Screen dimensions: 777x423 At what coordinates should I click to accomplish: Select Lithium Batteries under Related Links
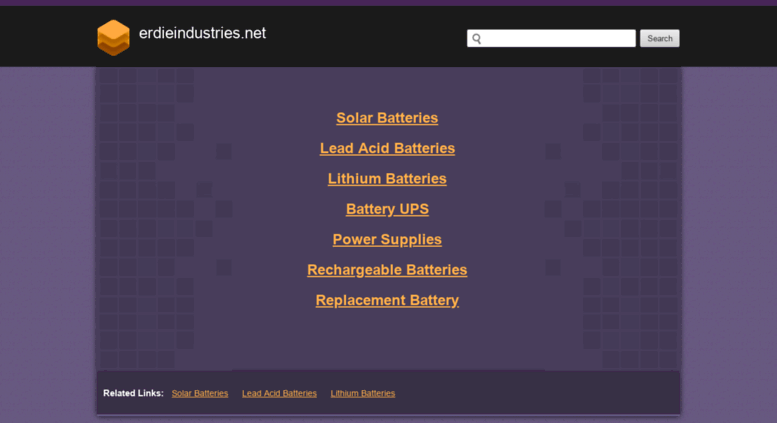363,393
